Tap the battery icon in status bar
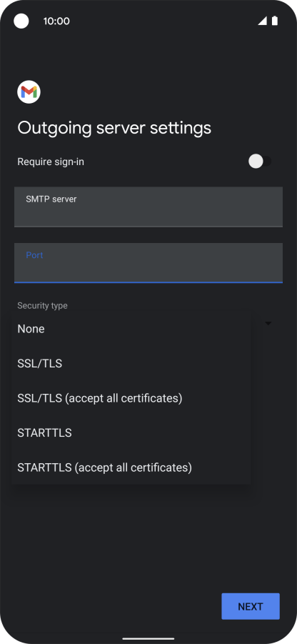This screenshot has width=297, height=644. (274, 21)
